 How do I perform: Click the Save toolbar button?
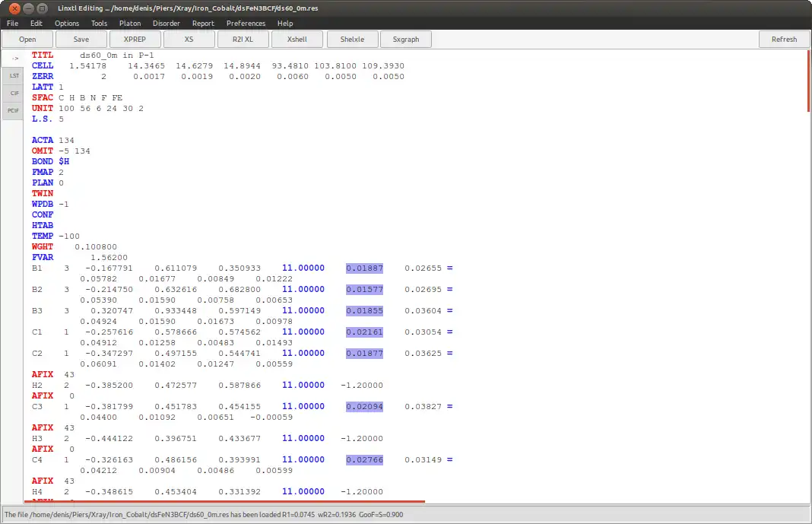(x=81, y=40)
